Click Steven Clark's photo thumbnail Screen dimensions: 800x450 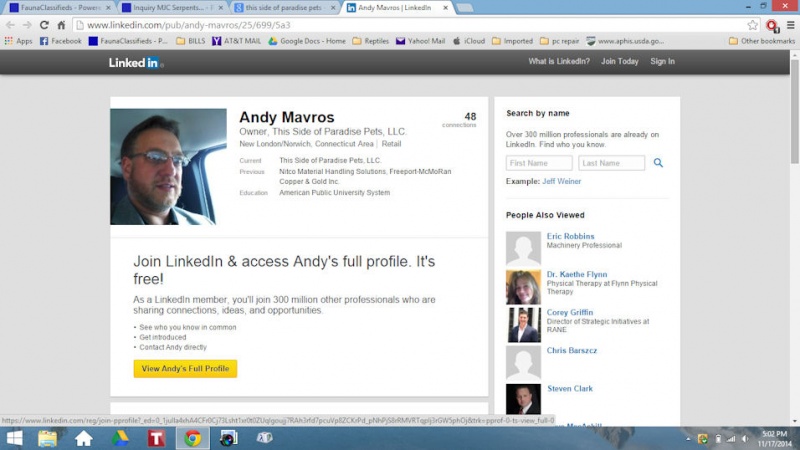[523, 399]
